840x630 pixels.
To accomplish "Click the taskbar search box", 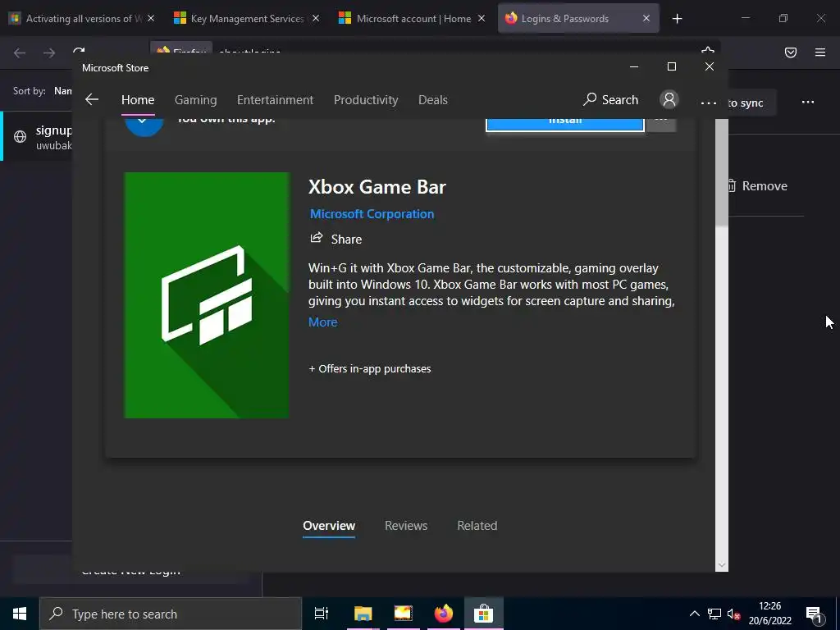I will (x=171, y=614).
